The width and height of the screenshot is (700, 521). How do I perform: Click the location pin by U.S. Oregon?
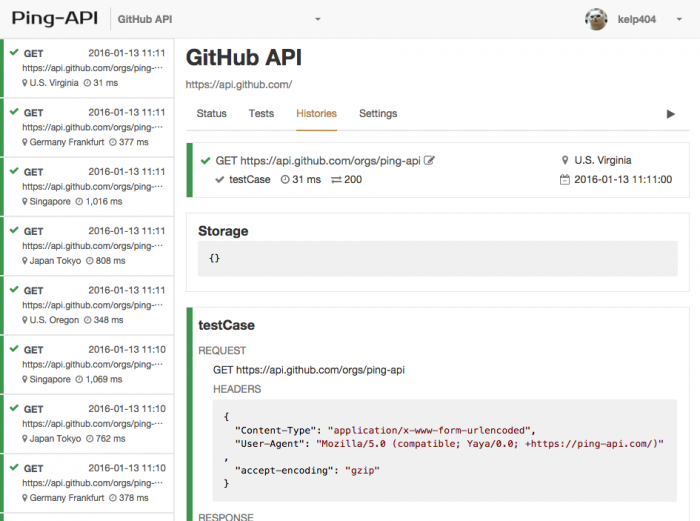click(x=25, y=320)
